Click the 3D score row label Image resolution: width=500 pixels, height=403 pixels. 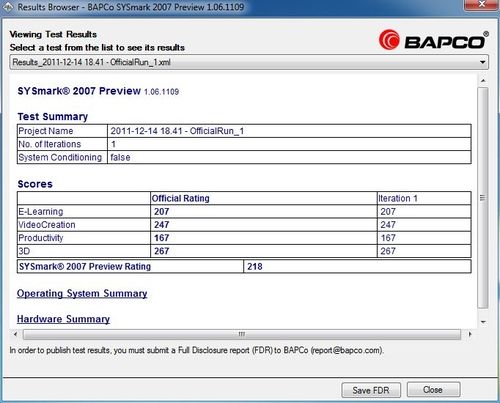24,251
